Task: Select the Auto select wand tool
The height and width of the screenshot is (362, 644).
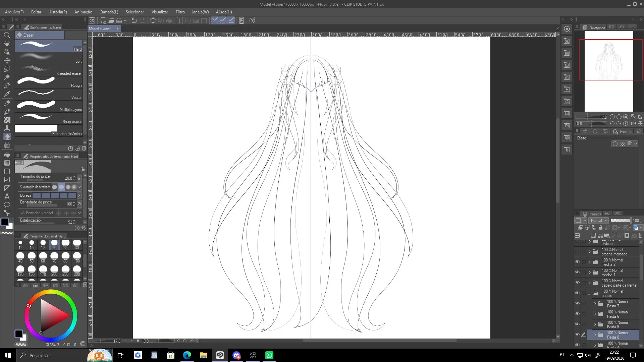Action: click(7, 77)
